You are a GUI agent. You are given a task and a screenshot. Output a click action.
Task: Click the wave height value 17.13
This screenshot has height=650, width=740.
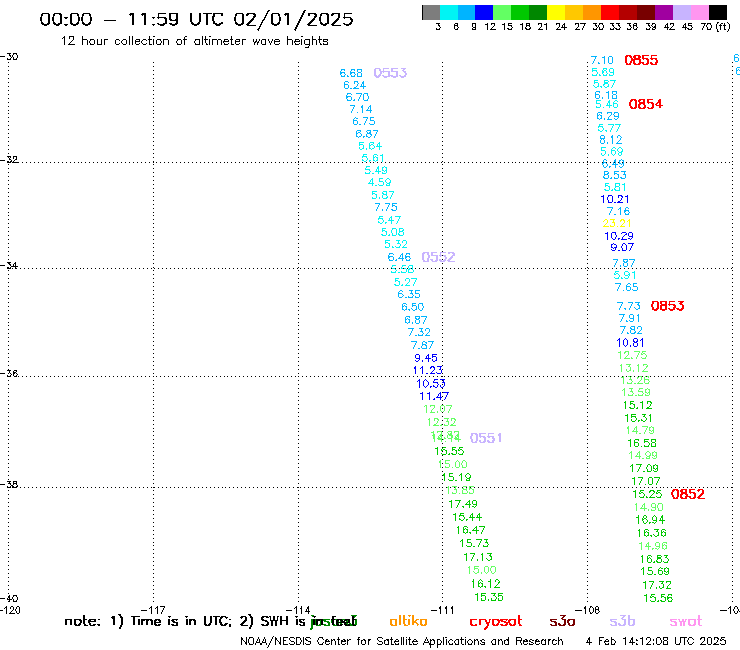(478, 557)
